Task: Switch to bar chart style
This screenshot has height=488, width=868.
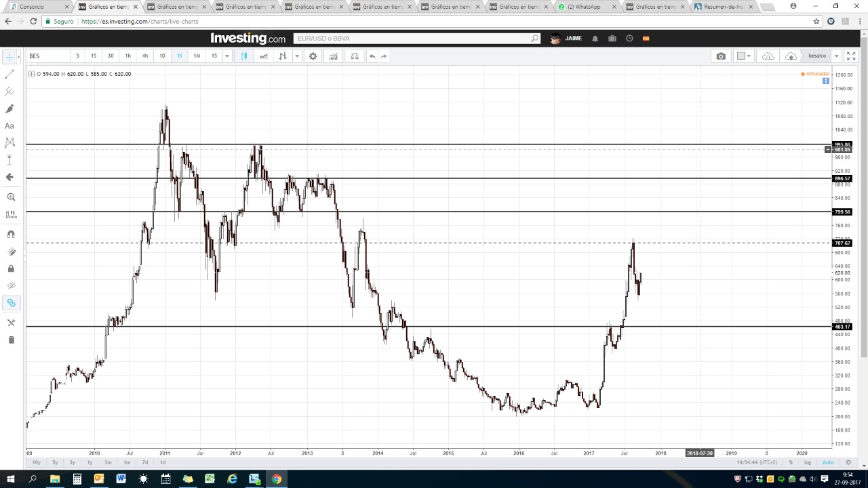Action: [x=283, y=56]
